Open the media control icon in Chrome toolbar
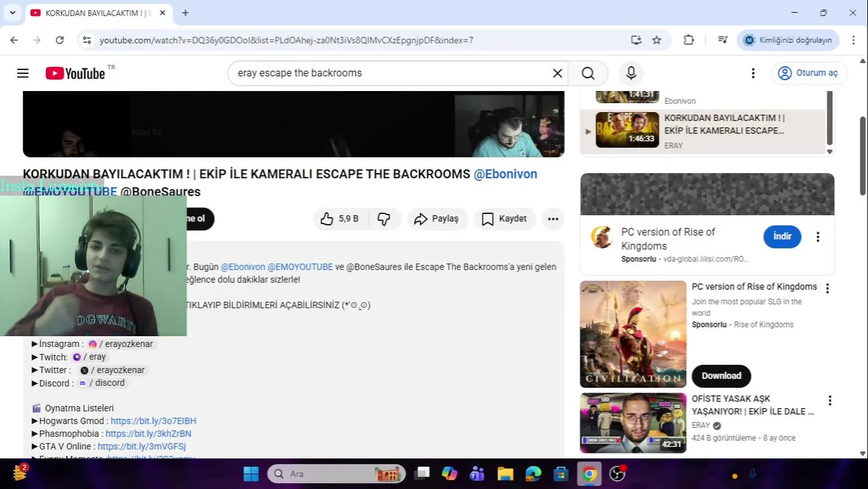Image resolution: width=868 pixels, height=489 pixels. [x=723, y=40]
